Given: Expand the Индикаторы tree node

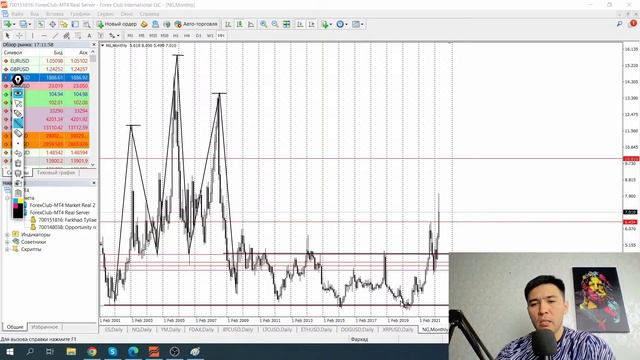Looking at the screenshot, I should [7, 235].
